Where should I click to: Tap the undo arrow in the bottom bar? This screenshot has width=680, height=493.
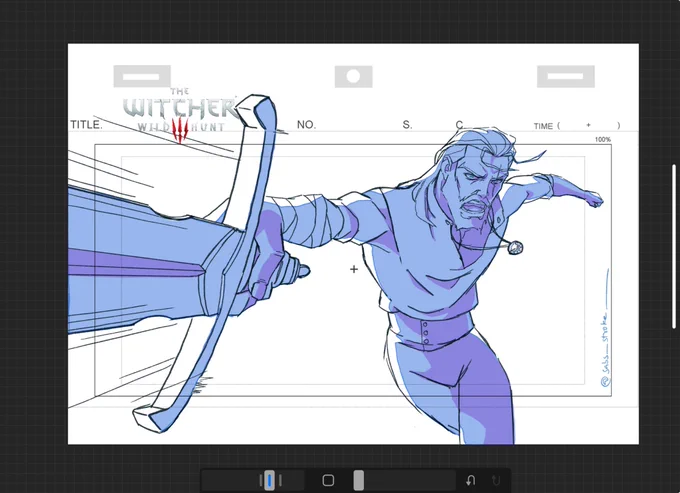(x=471, y=480)
